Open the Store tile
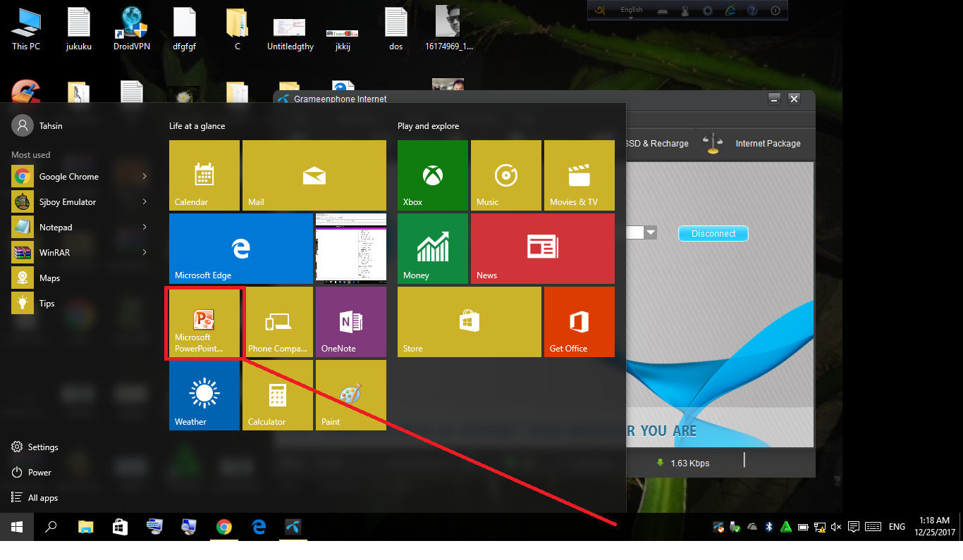Image resolution: width=963 pixels, height=560 pixels. tap(469, 322)
